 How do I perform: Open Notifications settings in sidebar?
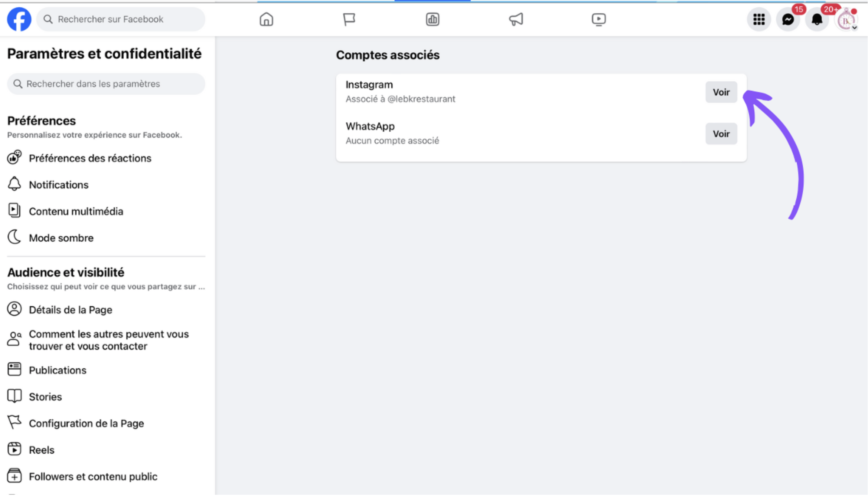[x=106, y=185]
